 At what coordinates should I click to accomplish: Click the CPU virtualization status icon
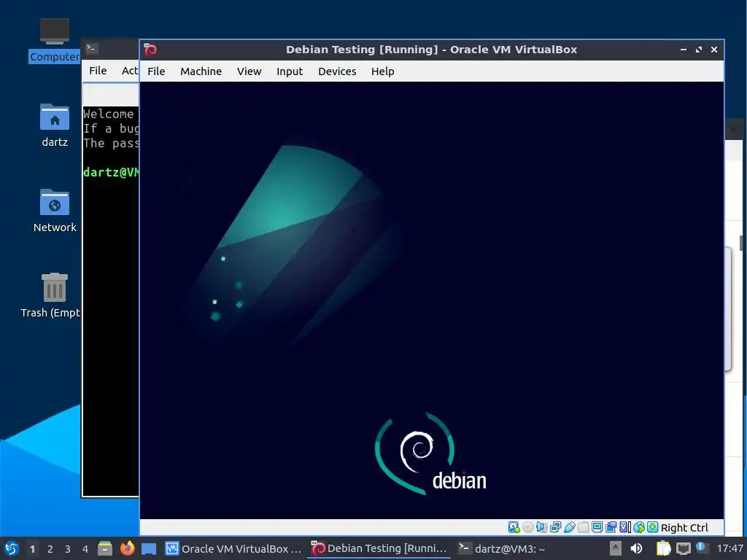[624, 527]
